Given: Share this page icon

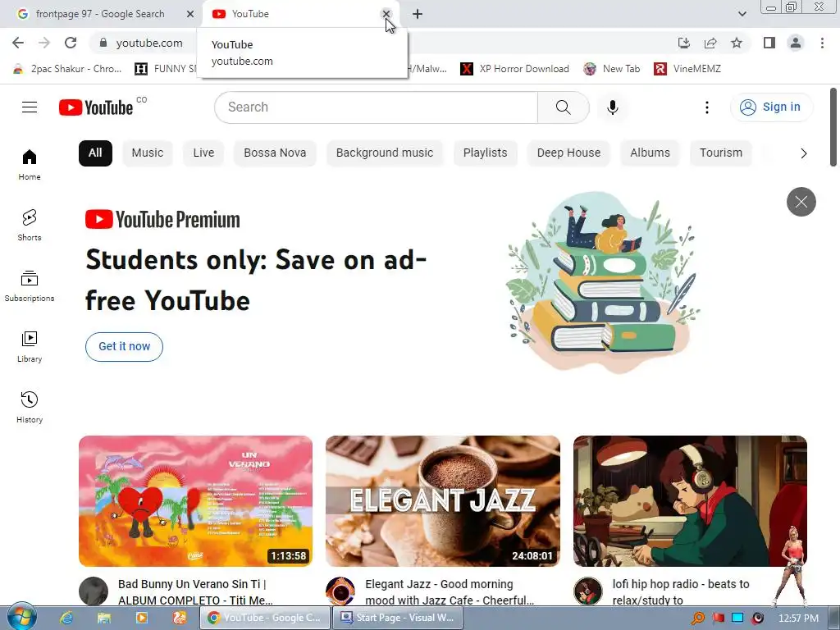Looking at the screenshot, I should click(710, 43).
